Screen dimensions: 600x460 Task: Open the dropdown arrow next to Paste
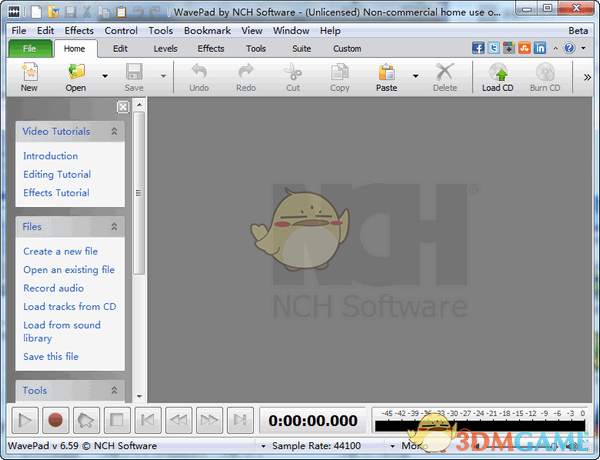415,75
